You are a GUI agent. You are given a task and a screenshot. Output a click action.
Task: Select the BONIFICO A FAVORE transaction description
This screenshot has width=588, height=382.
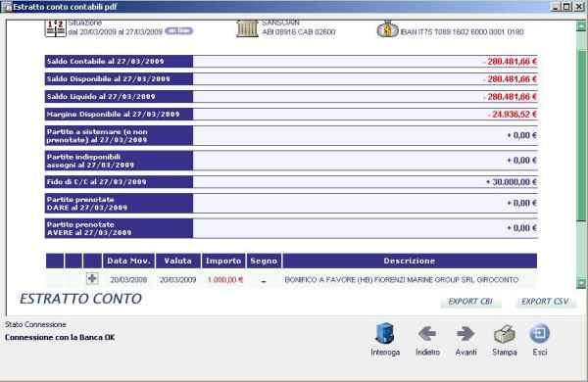click(x=402, y=280)
